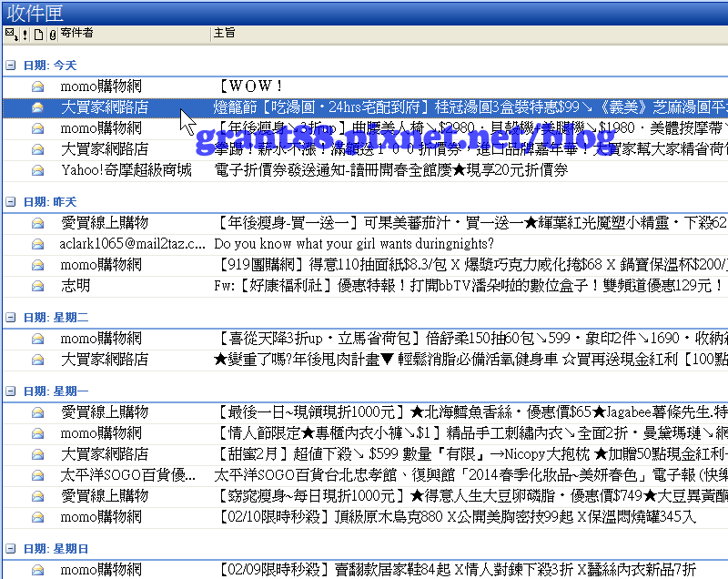
Task: Click sender 大買家網路店 of 【甜蜜2月】email
Action: coord(105,454)
